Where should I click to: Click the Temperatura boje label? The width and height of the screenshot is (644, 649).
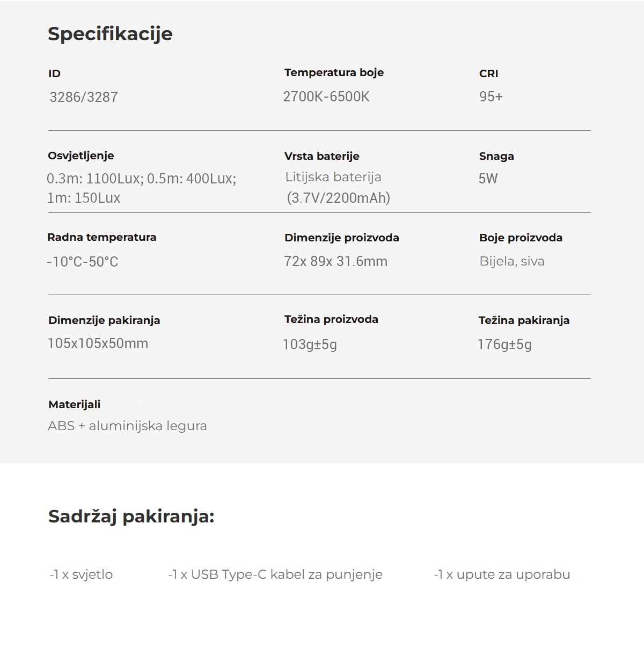[x=334, y=72]
